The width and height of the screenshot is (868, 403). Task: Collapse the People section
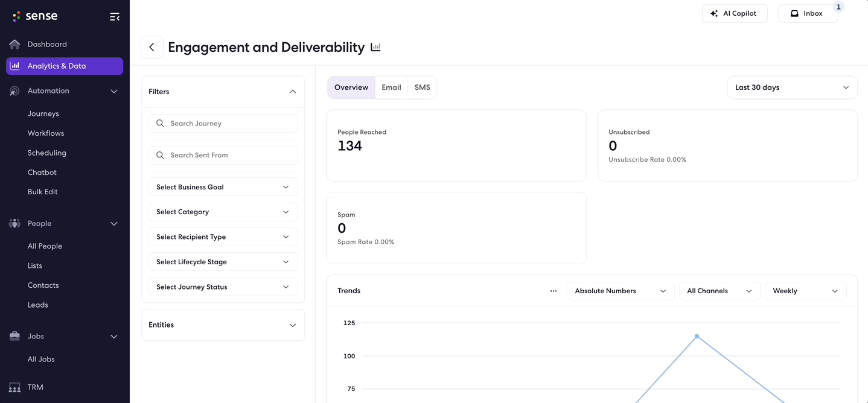point(114,224)
